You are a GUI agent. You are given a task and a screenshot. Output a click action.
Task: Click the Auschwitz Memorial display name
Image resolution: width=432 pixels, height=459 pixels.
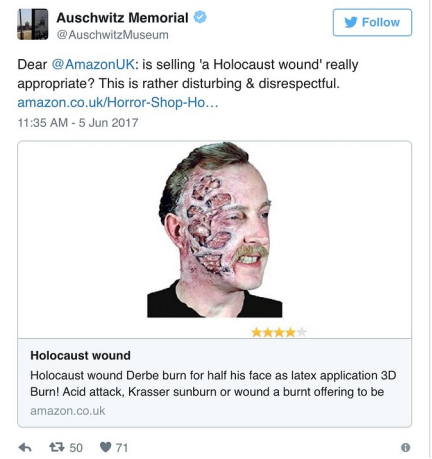click(122, 17)
